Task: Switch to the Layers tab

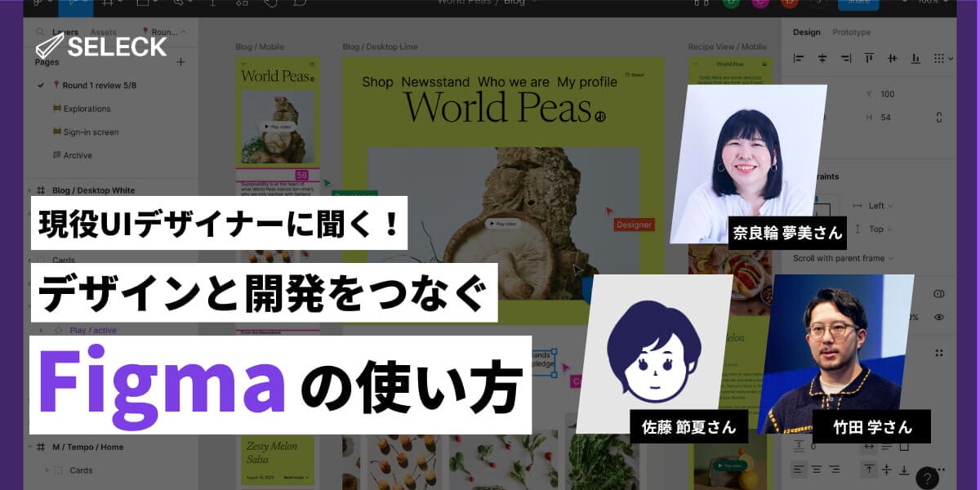Action: (65, 32)
